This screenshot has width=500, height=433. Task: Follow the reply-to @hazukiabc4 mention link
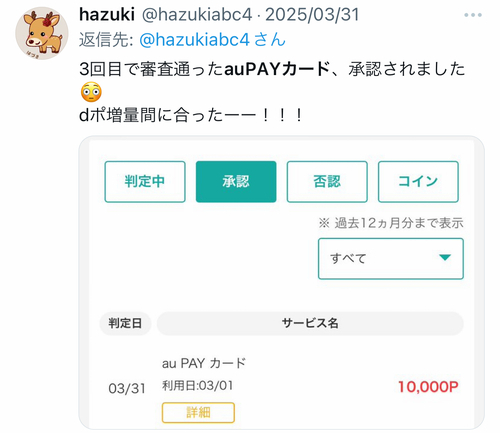click(x=212, y=40)
